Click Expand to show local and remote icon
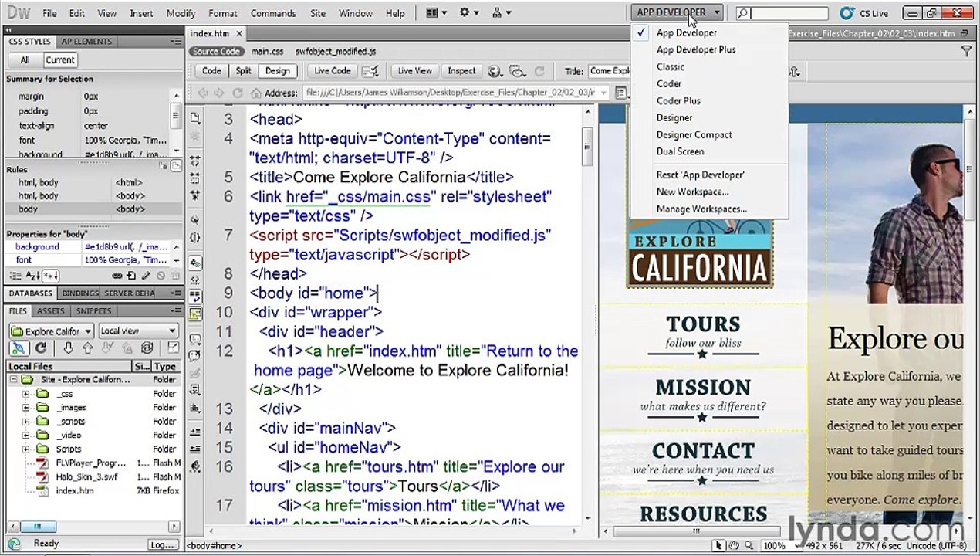Image resolution: width=980 pixels, height=556 pixels. click(173, 348)
